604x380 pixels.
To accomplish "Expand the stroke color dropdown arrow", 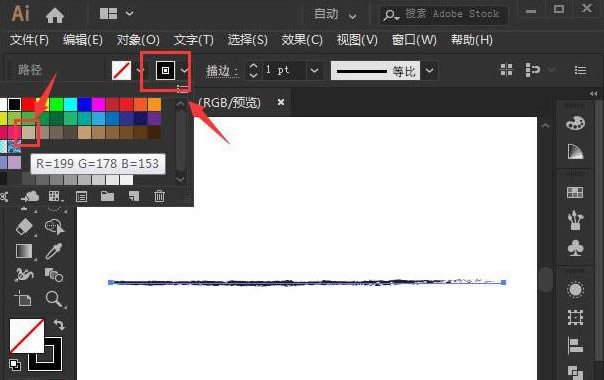I will pos(185,71).
